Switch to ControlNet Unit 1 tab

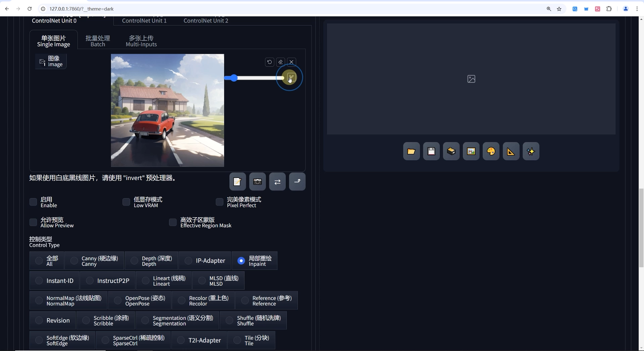tap(144, 20)
